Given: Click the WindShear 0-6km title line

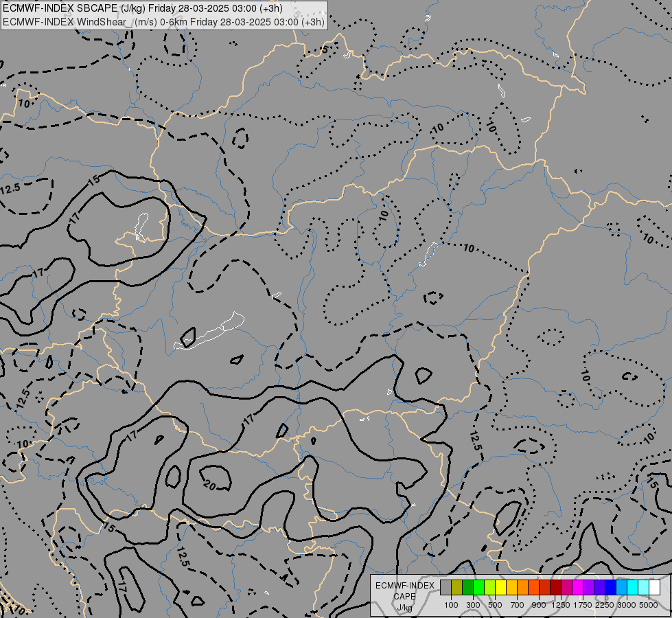Looking at the screenshot, I should pyautogui.click(x=164, y=21).
